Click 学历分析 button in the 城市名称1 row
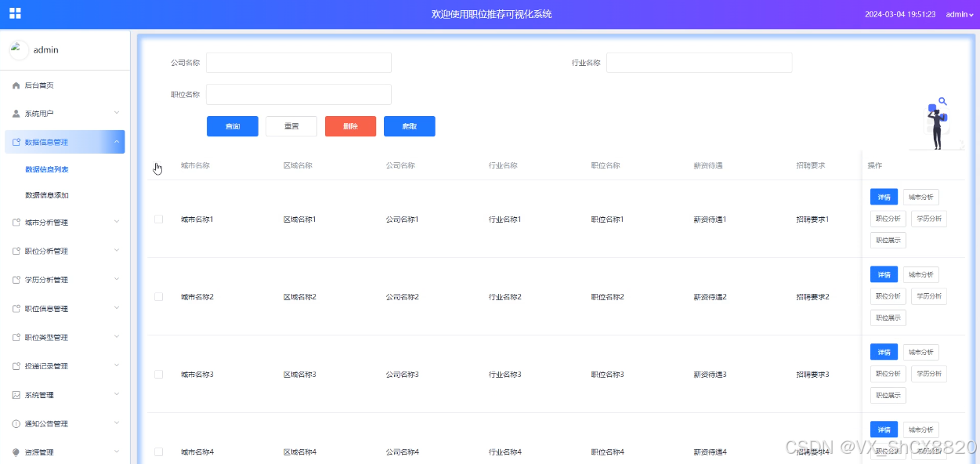 pos(929,219)
